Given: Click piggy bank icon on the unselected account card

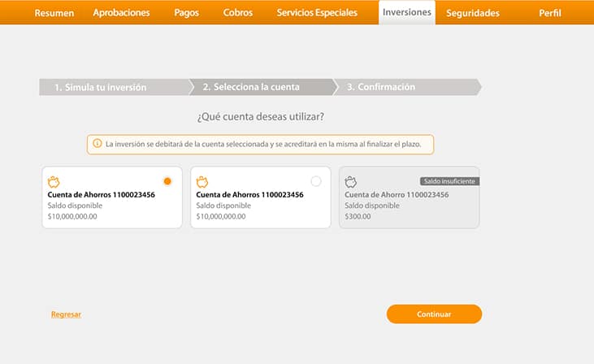Looking at the screenshot, I should [x=202, y=182].
